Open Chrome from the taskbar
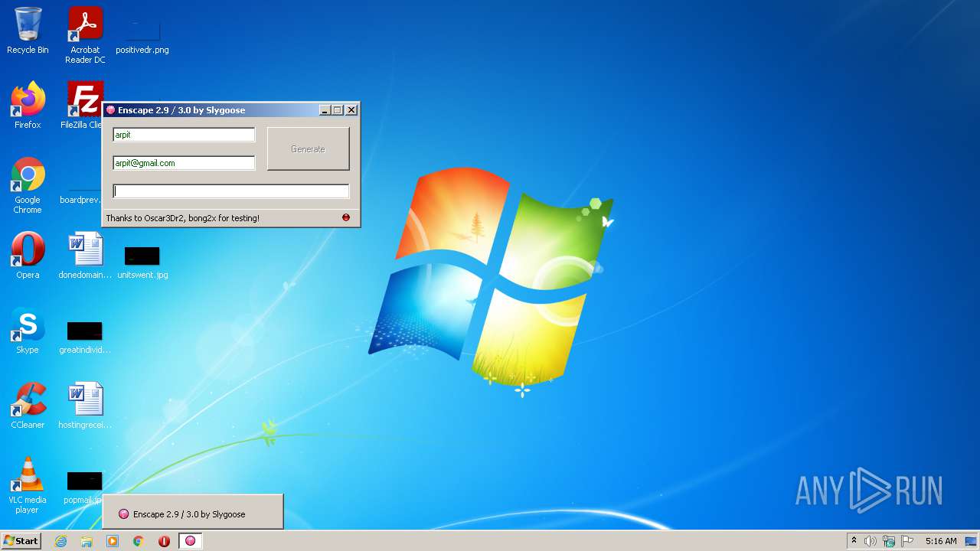This screenshot has width=980, height=551. tap(139, 541)
